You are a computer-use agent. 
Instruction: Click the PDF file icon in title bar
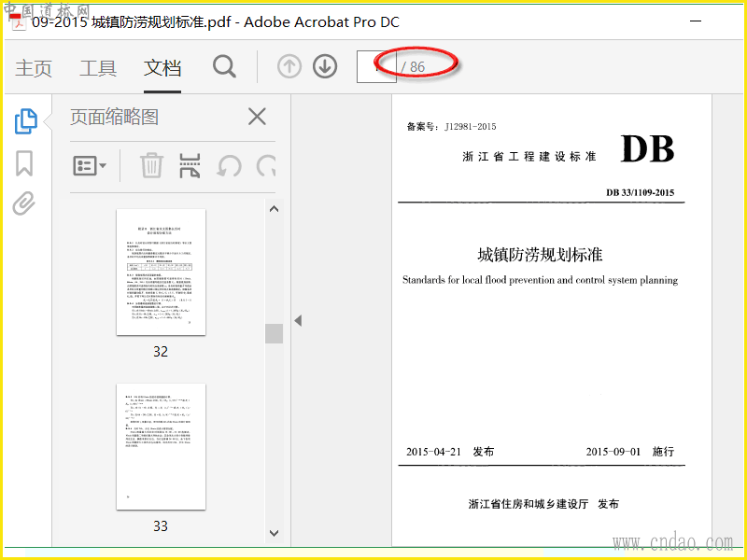(x=19, y=21)
